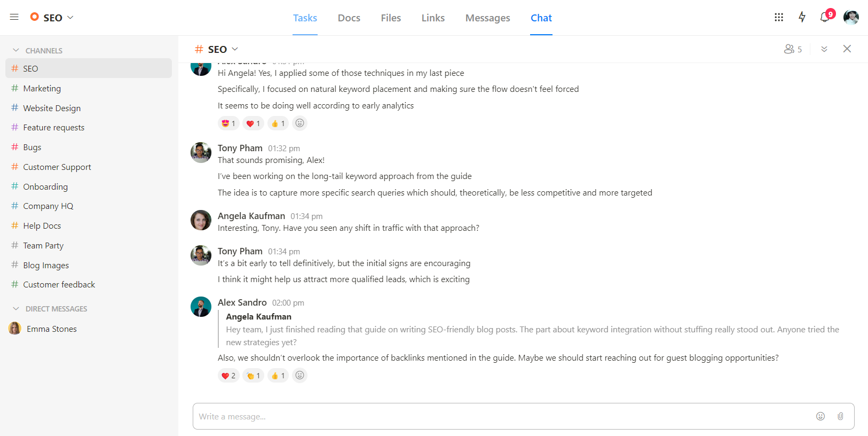Toggle thumbs up on Alex's first message
The width and height of the screenshot is (868, 436).
pos(278,123)
